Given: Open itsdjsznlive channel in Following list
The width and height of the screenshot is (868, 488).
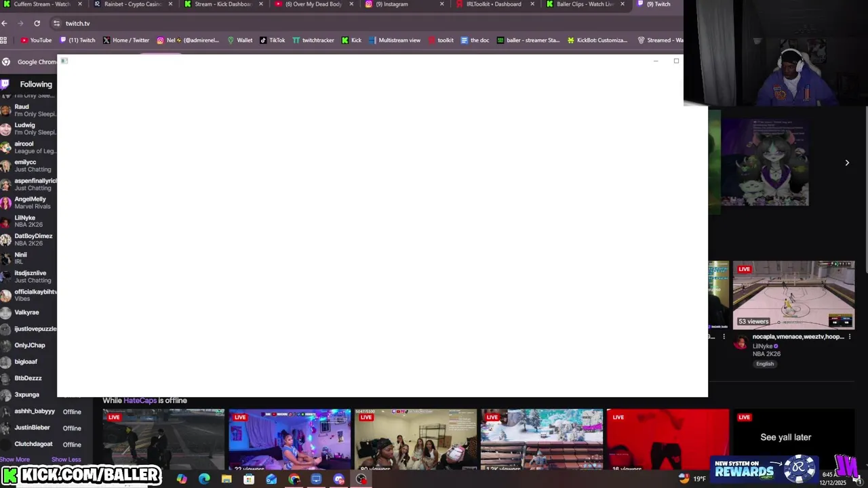Looking at the screenshot, I should (28, 277).
